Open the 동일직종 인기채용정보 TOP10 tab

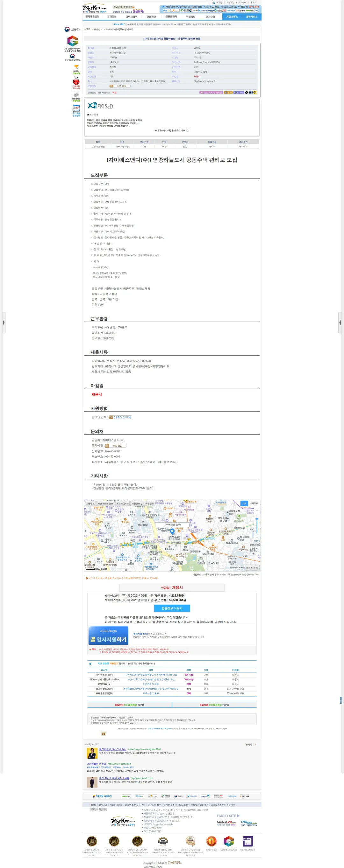tap(214, 705)
